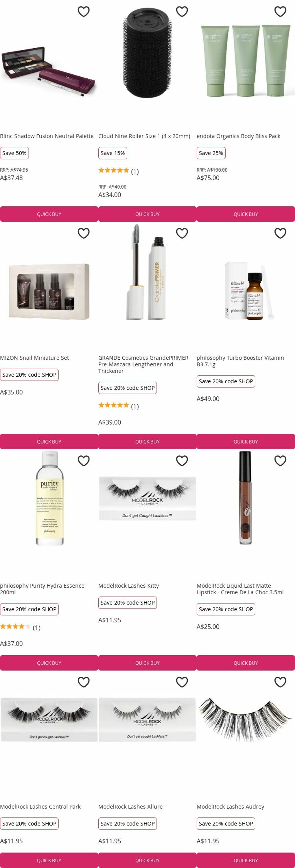
Task: Quick buy philosophy Purity Hydra Essence
Action: 49,663
